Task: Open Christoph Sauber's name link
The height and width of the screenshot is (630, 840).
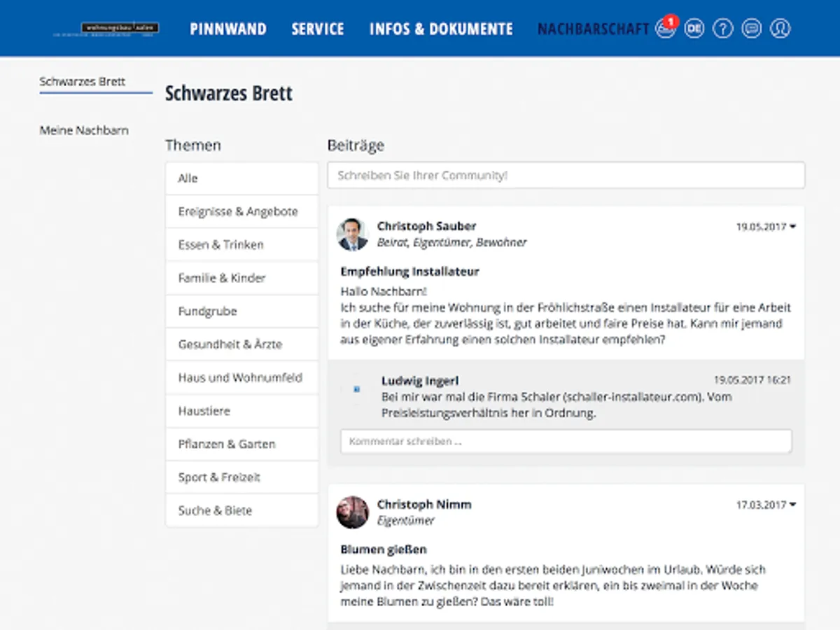Action: (x=426, y=226)
